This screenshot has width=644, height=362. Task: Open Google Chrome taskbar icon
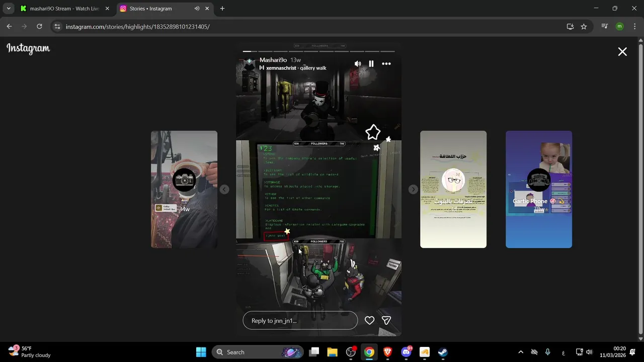tap(369, 352)
